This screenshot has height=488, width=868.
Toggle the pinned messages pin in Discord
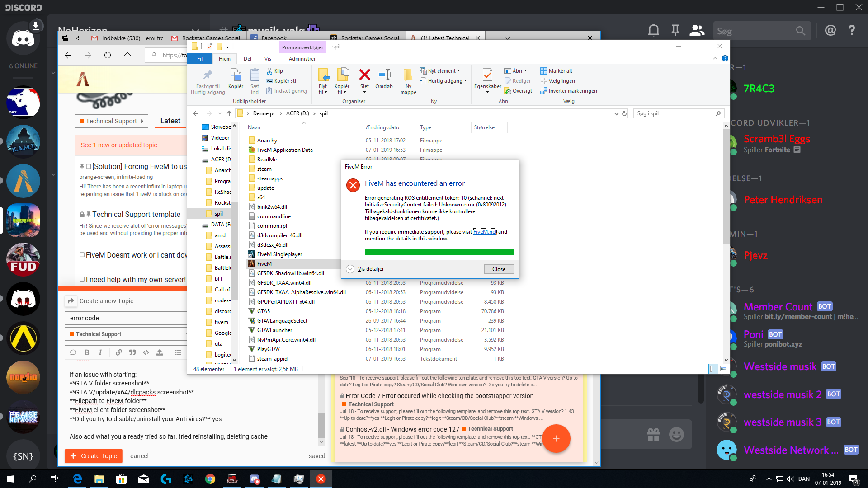coord(675,30)
